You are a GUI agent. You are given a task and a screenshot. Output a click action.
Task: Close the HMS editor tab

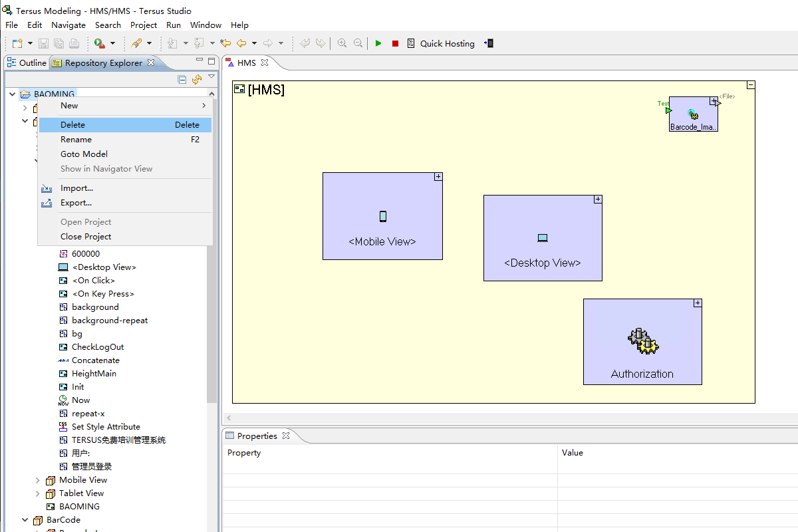tap(264, 63)
